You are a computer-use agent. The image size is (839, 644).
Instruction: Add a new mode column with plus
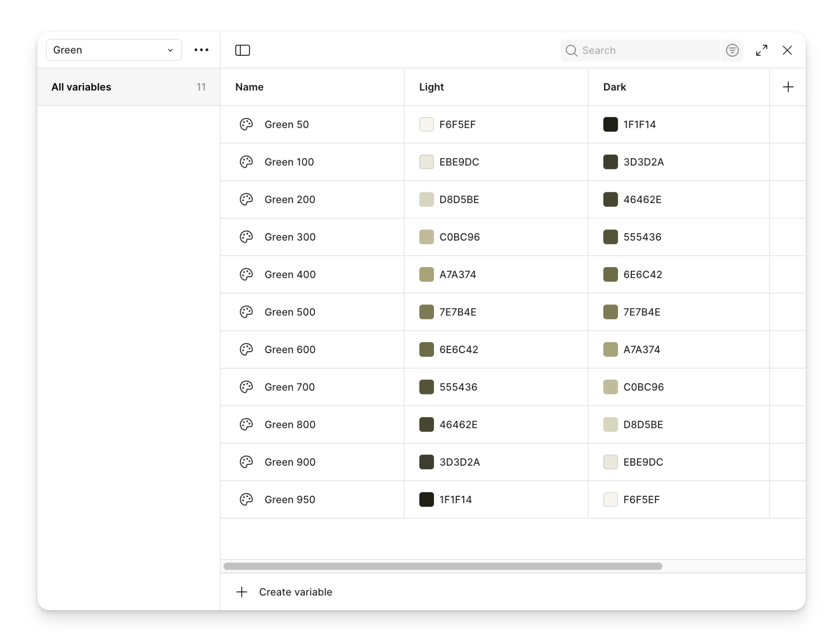coord(788,87)
